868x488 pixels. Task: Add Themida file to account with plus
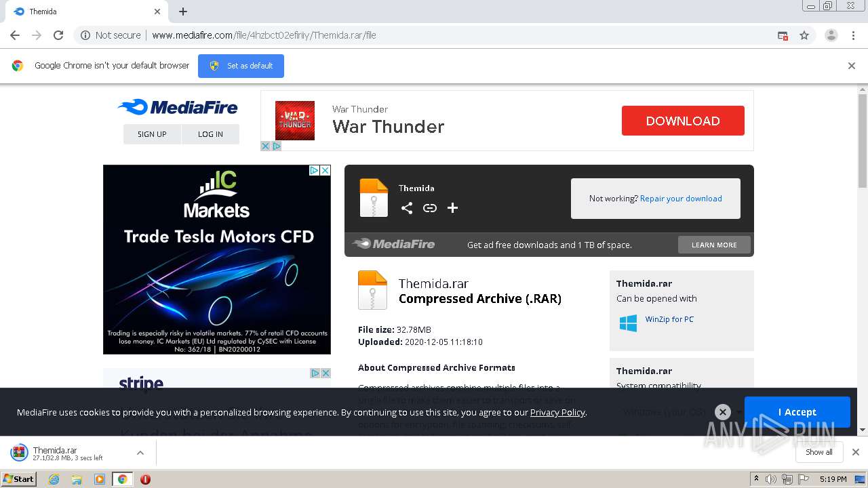[x=452, y=208]
